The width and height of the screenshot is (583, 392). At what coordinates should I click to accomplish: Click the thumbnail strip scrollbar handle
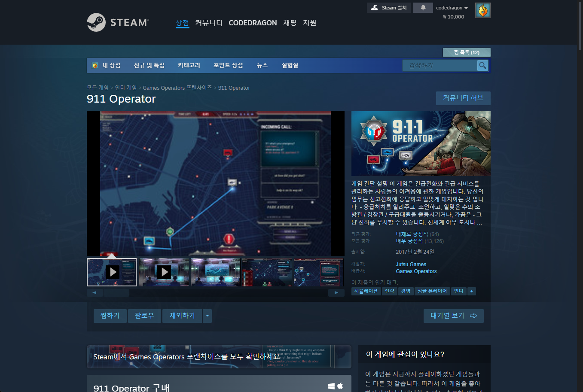[x=116, y=293]
